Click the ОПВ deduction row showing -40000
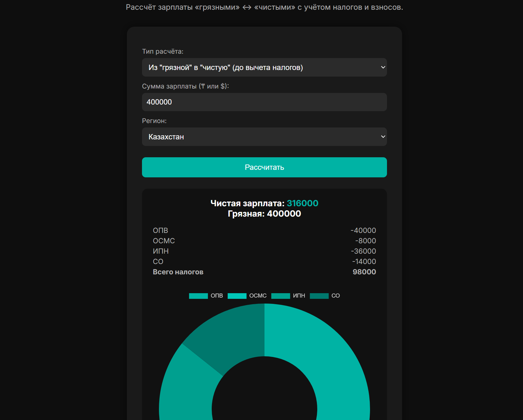Viewport: 523px width, 420px height. (264, 230)
